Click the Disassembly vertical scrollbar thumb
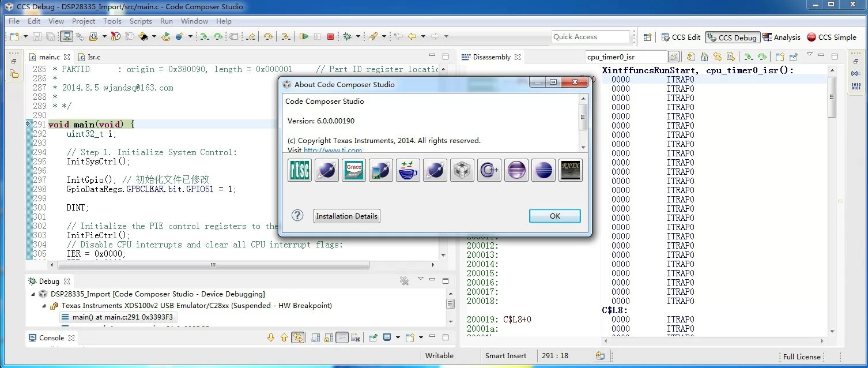The width and height of the screenshot is (868, 368). [x=831, y=97]
